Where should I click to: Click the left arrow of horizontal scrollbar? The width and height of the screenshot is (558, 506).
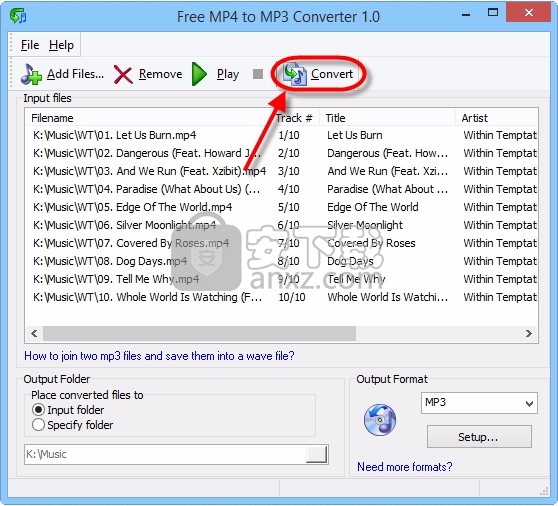point(34,333)
